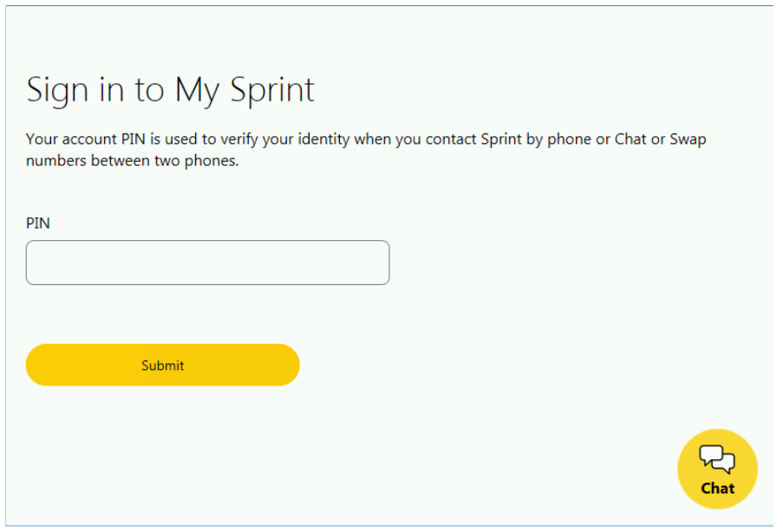Open the yellow Chat bubble widget
Image resolution: width=783 pixels, height=532 pixels.
pos(717,469)
